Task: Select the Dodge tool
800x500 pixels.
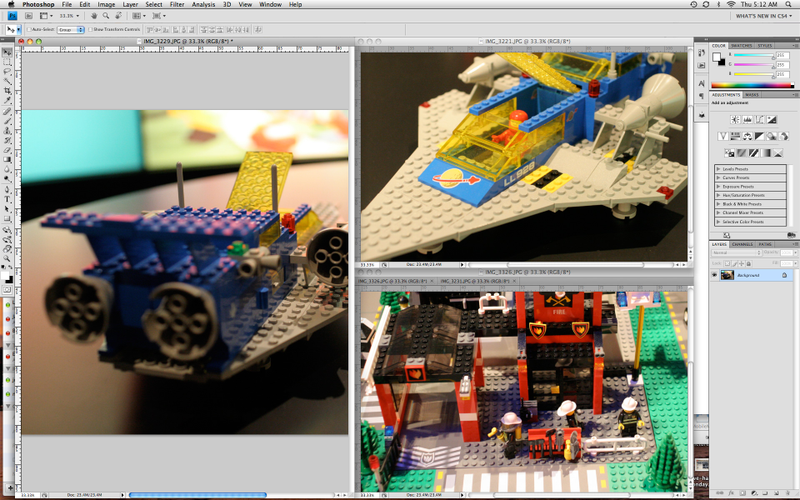Action: coord(7,179)
